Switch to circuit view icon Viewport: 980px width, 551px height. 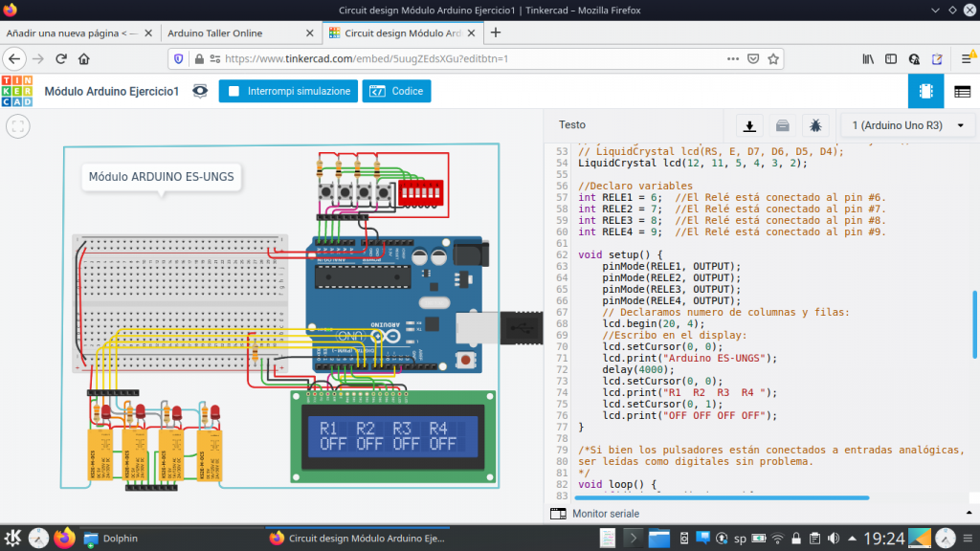point(925,91)
